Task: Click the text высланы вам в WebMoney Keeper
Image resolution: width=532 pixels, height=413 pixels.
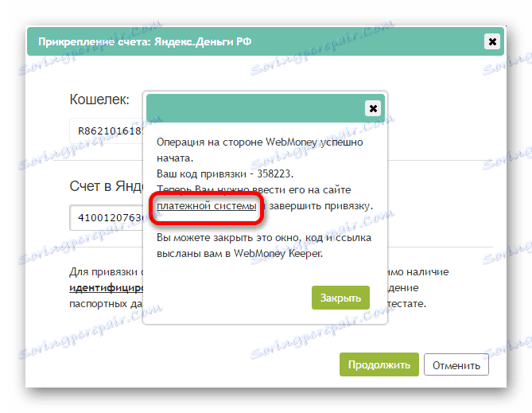Action: click(x=239, y=253)
